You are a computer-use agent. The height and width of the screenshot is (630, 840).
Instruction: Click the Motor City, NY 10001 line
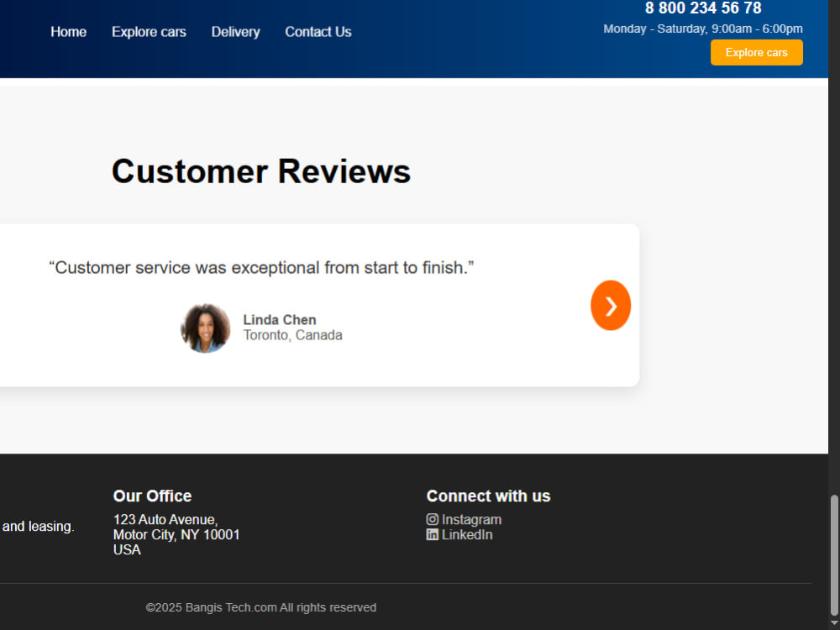pyautogui.click(x=176, y=534)
